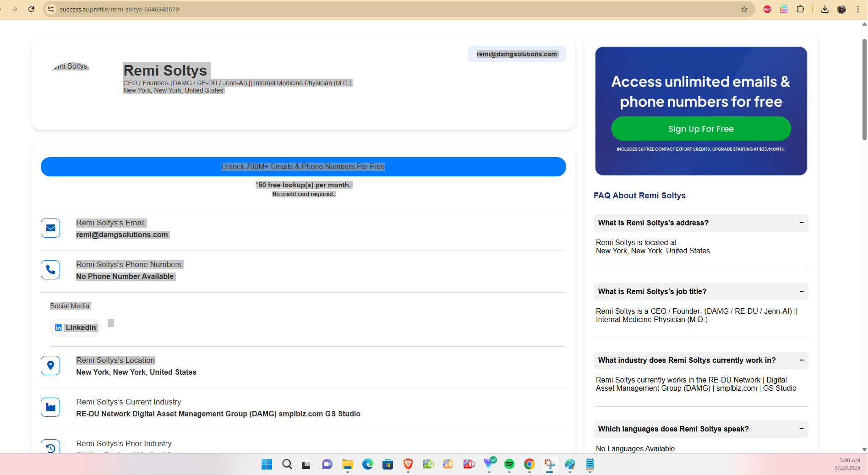The width and height of the screenshot is (868, 475).
Task: Click the Prior Industry history icon
Action: 50,447
